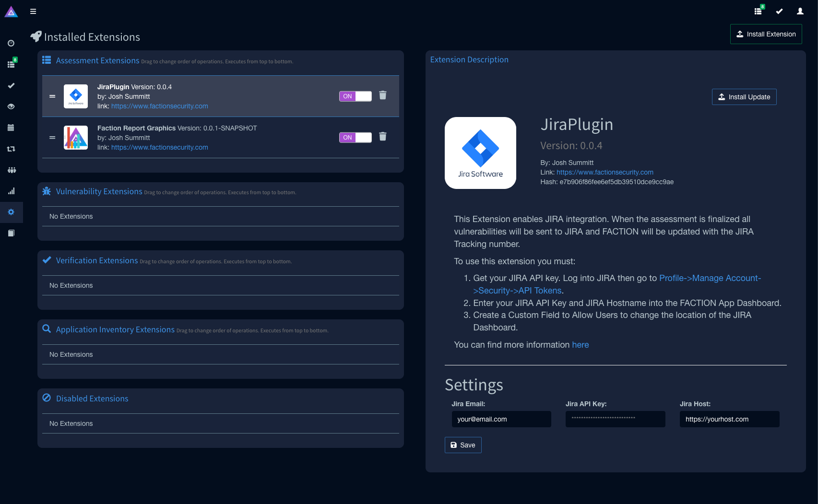The height and width of the screenshot is (504, 818).
Task: Select the 'JiraPlugin Version: 0.0.4' list title
Action: point(134,87)
